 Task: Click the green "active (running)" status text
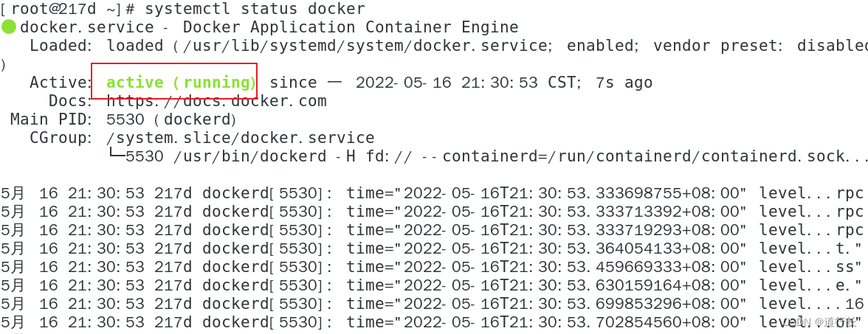[x=180, y=82]
